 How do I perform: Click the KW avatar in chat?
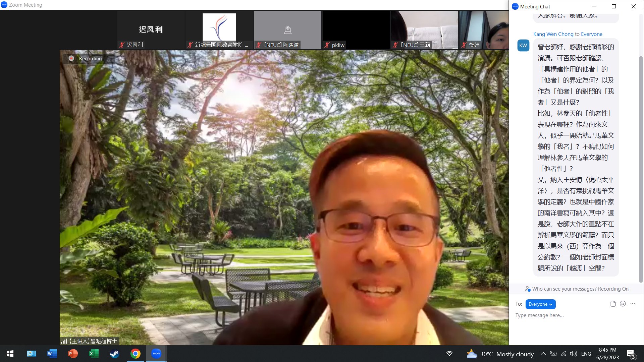[523, 46]
